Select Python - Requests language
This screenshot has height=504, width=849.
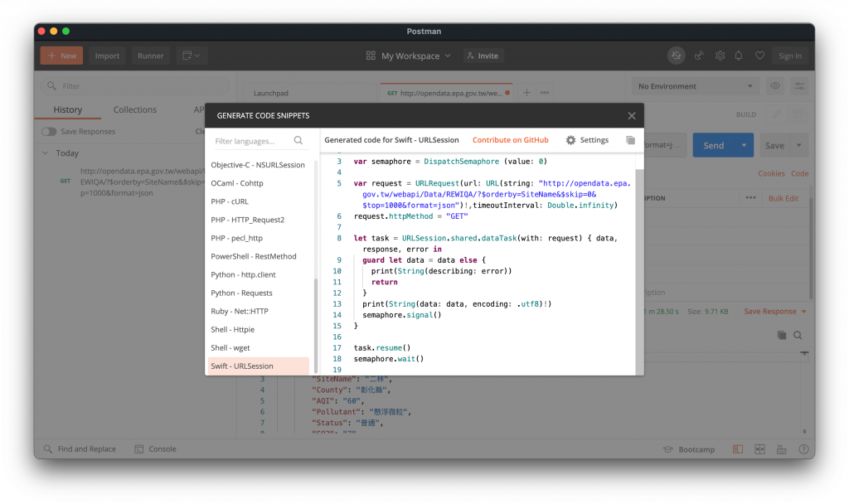pyautogui.click(x=258, y=293)
